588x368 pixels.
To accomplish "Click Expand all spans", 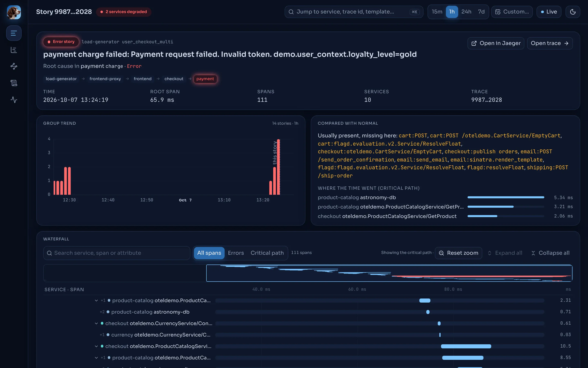I will pyautogui.click(x=505, y=253).
